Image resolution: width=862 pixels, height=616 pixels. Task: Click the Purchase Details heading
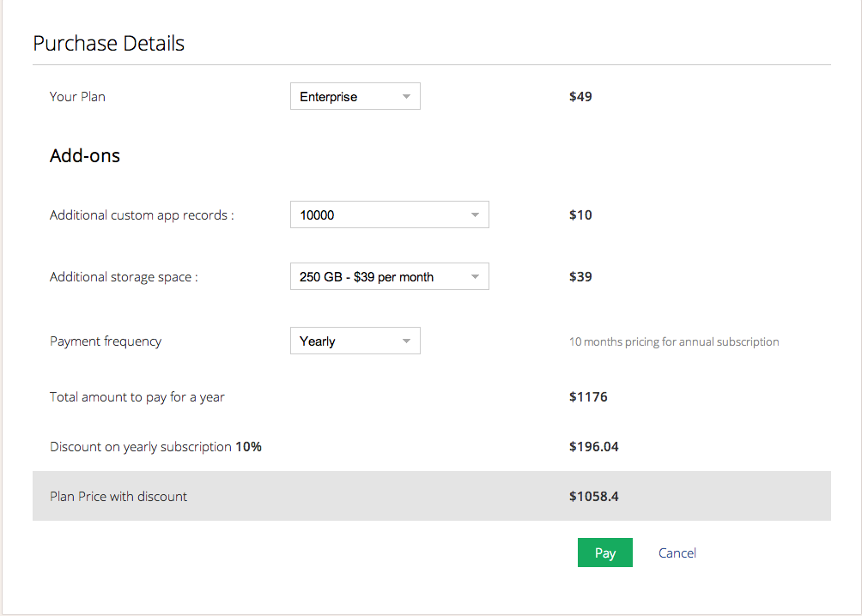(108, 44)
